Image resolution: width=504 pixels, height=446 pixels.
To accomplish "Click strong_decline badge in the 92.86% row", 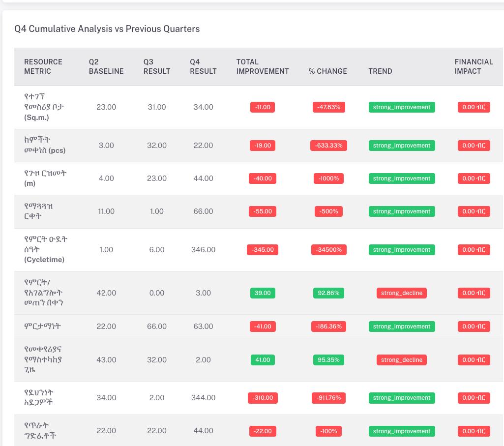I will 401,293.
